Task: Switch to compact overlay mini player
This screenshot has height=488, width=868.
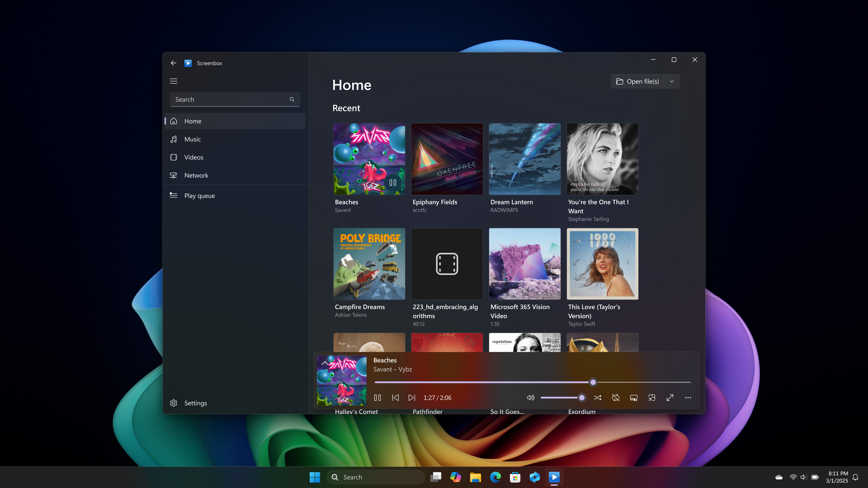Action: pyautogui.click(x=652, y=398)
